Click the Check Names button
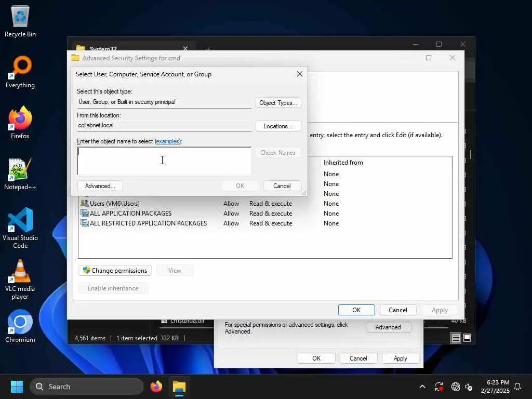The height and width of the screenshot is (399, 532). click(x=277, y=153)
